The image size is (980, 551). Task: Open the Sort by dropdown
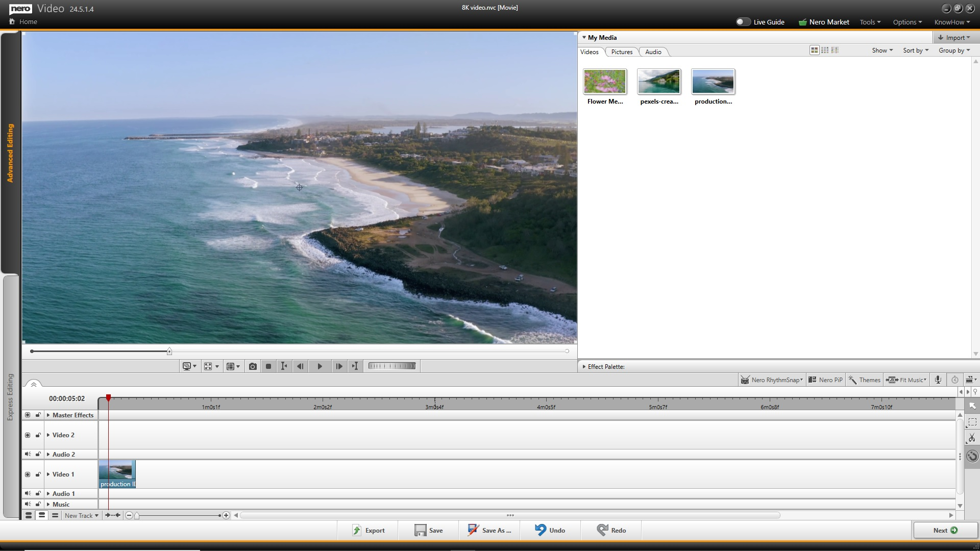915,51
